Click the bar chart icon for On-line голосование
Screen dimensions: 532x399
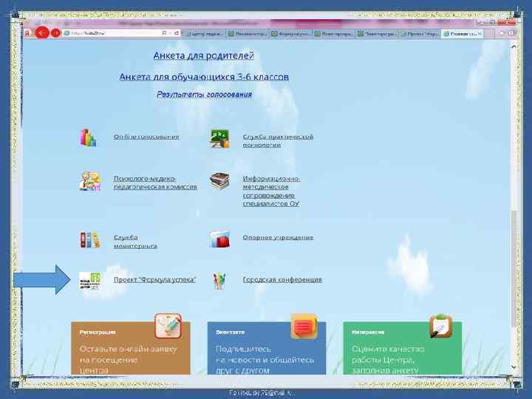point(88,137)
